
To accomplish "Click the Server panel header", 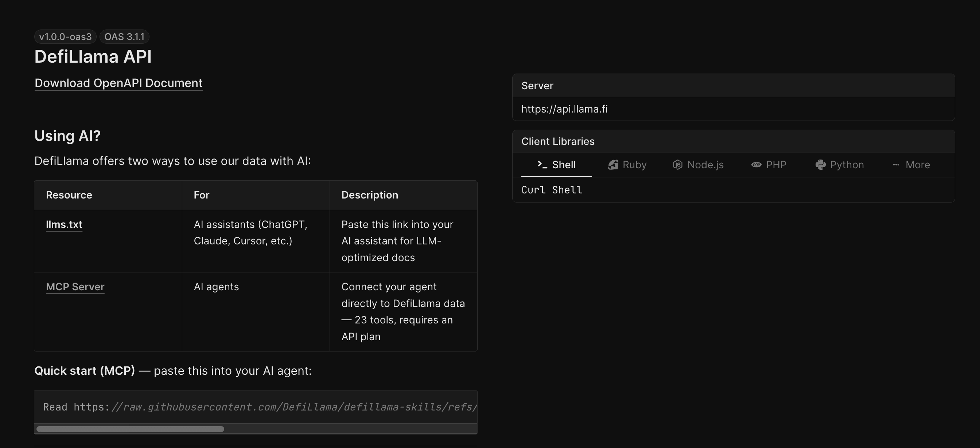I will pyautogui.click(x=734, y=86).
